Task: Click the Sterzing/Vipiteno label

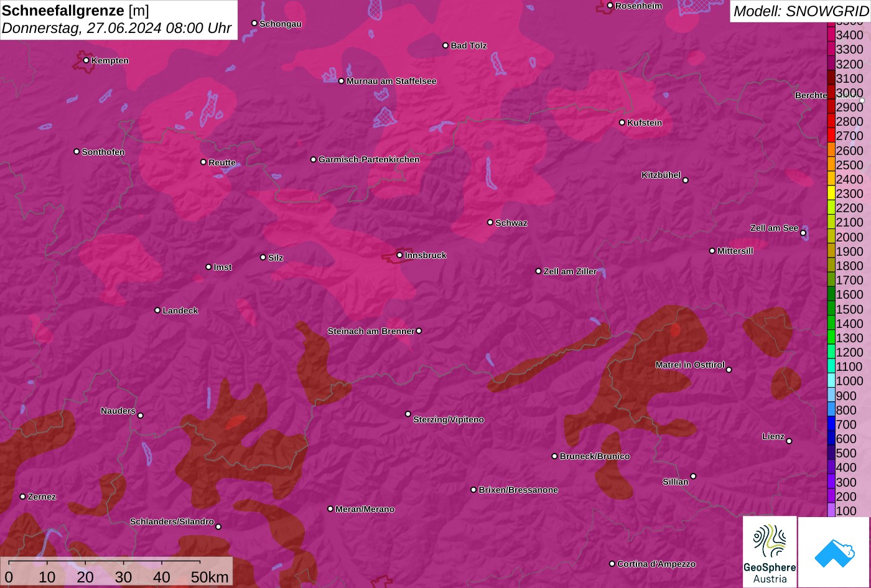Action: [449, 419]
